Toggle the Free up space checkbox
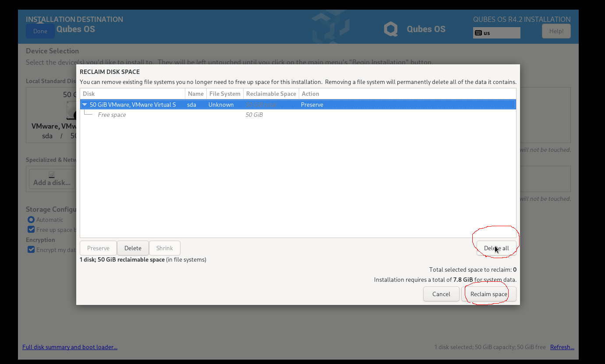 [31, 230]
